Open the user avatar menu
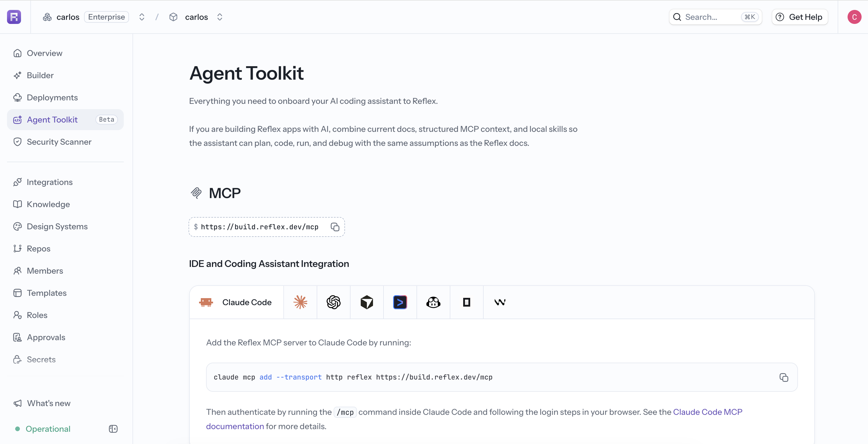The image size is (868, 444). pos(854,17)
